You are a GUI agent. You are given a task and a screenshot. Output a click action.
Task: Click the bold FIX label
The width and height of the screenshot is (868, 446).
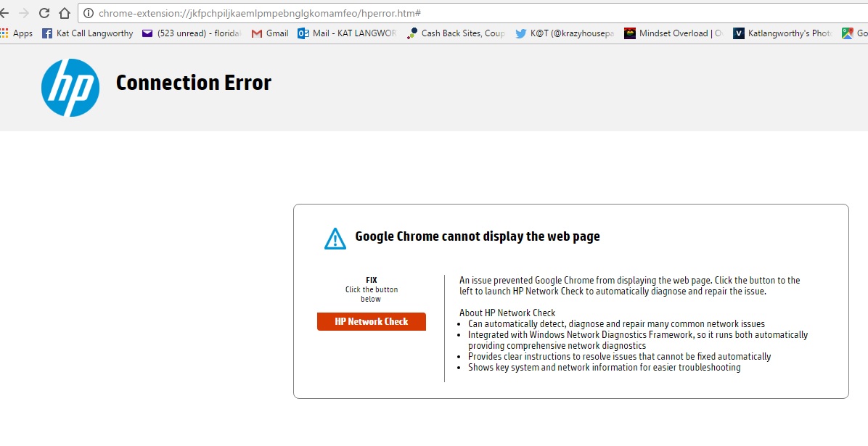[372, 280]
